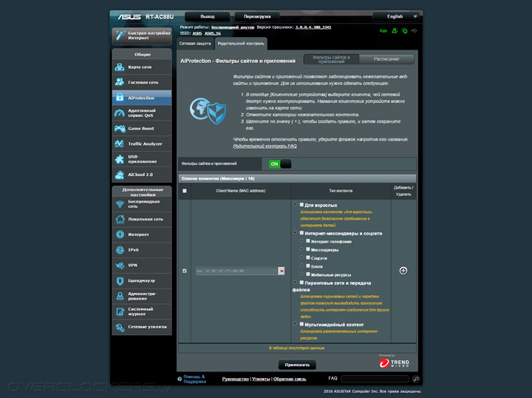Screen dimensions: 532x398
Task: Check the Messengers (Мессенджеры) box
Action: click(x=308, y=249)
